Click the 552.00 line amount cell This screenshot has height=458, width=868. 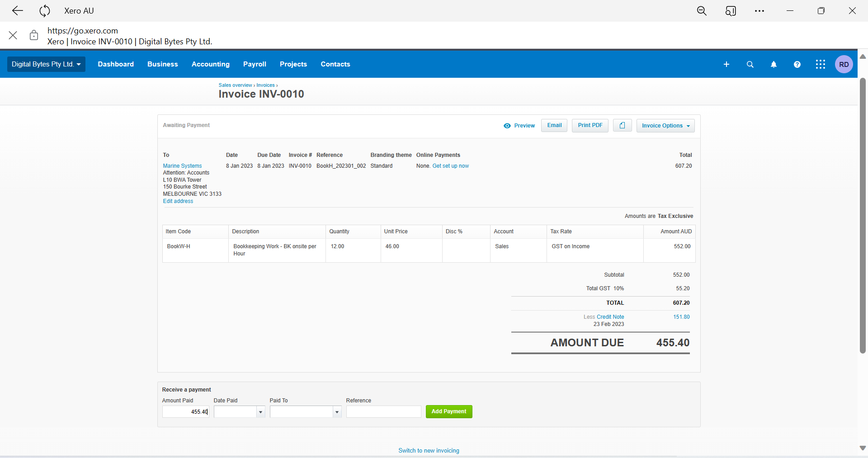670,250
